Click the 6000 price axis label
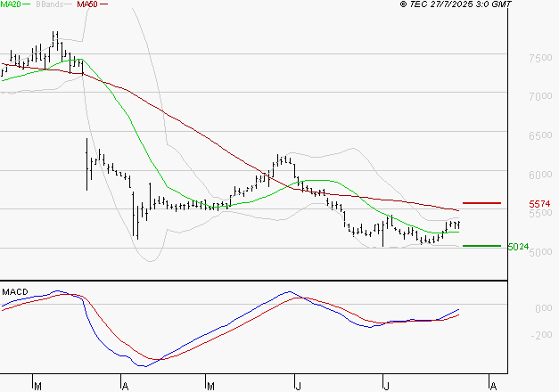Image resolution: width=559 pixels, height=392 pixels. coord(540,175)
